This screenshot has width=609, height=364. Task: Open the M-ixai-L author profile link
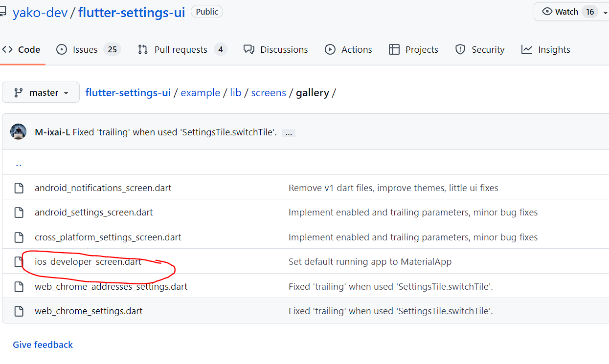(52, 132)
